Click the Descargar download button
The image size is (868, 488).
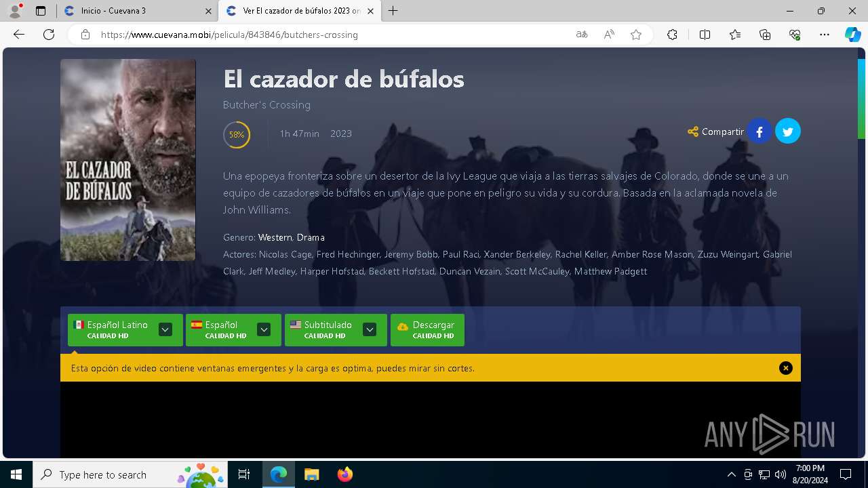click(x=427, y=329)
